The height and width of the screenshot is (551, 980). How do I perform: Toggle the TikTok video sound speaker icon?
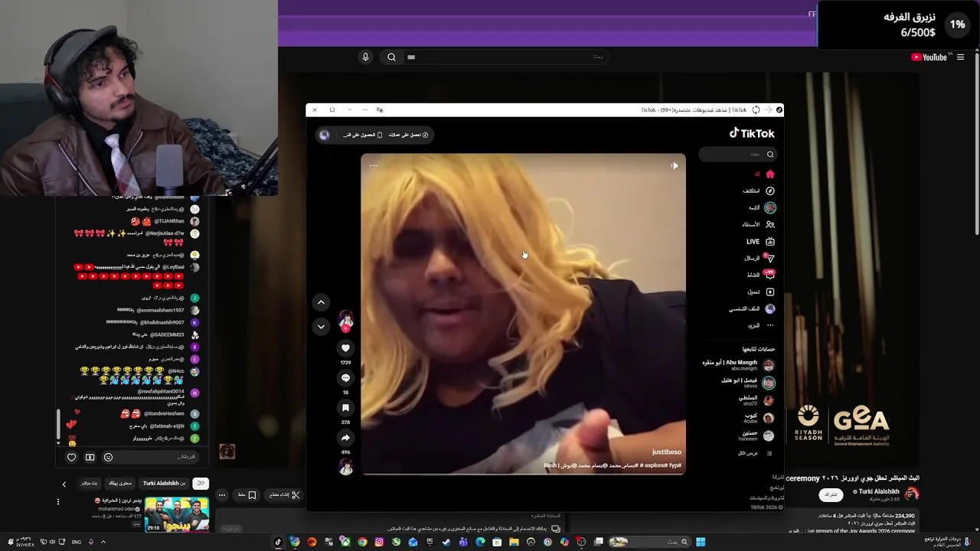click(674, 165)
